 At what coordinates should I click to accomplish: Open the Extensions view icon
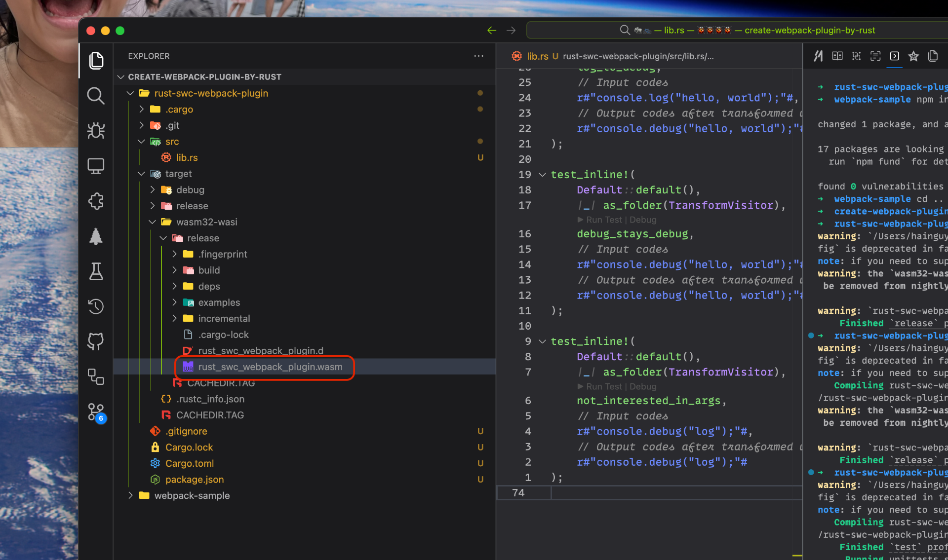coord(96,201)
